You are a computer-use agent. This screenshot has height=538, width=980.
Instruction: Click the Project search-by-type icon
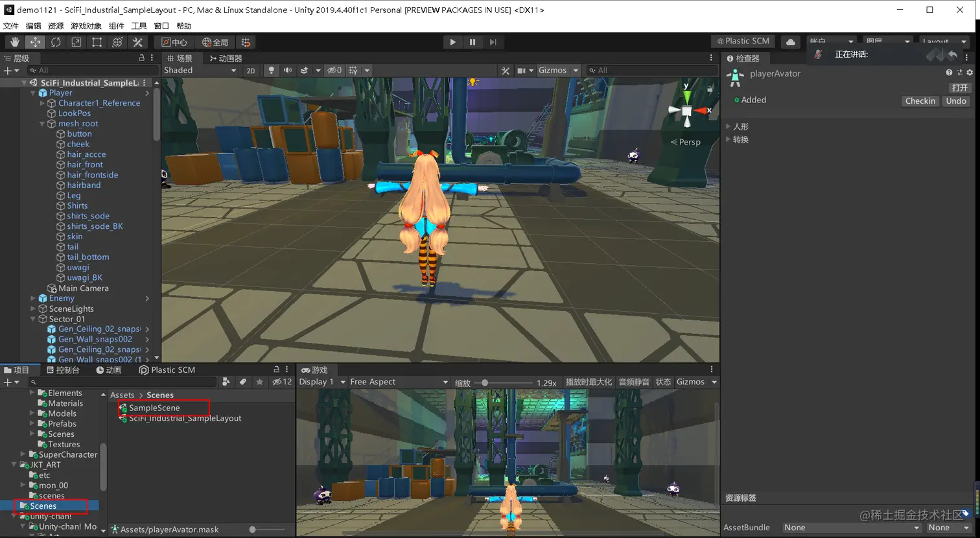(x=226, y=382)
